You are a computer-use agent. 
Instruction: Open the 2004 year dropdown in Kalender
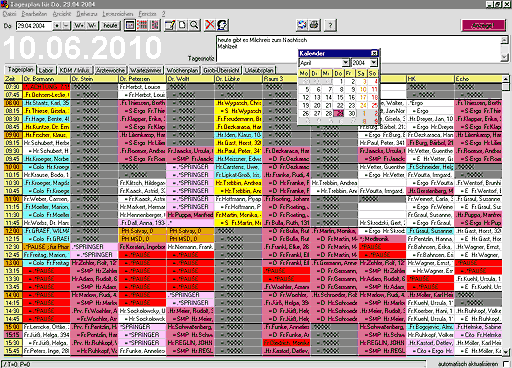coord(374,62)
